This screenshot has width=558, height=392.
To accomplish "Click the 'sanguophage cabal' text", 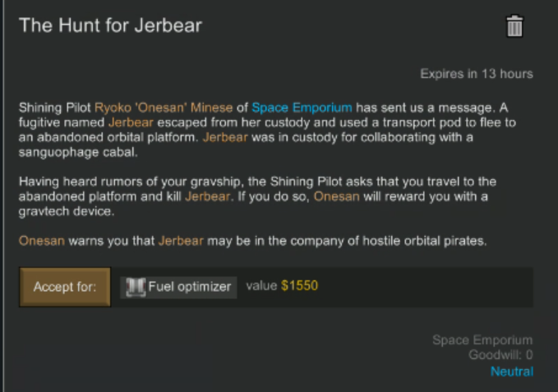I will click(x=78, y=152).
